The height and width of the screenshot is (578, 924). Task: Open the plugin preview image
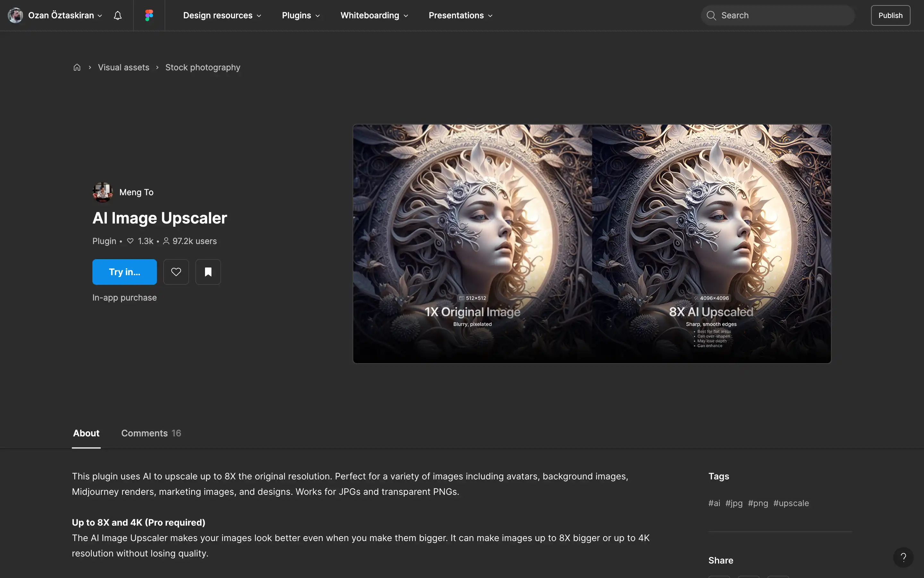click(592, 243)
